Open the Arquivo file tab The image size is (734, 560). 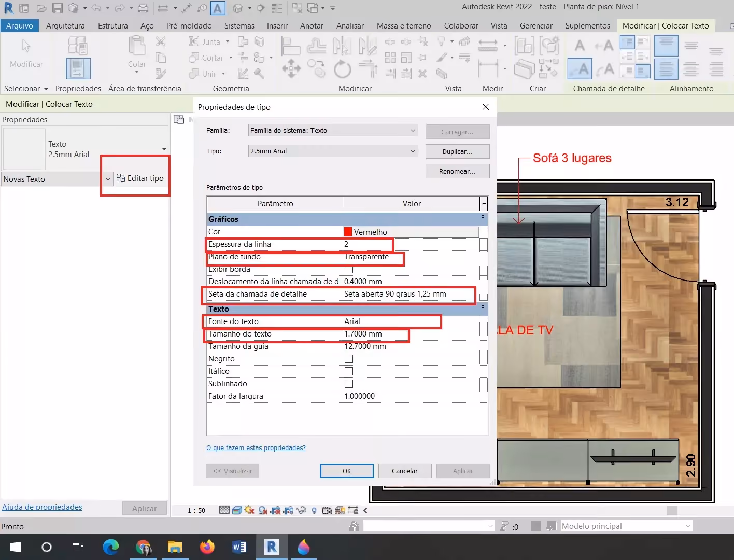pos(20,25)
